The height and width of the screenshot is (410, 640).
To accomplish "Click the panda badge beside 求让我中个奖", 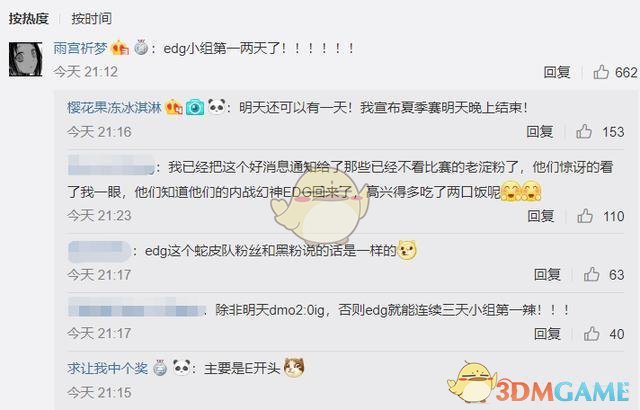I will [x=181, y=368].
